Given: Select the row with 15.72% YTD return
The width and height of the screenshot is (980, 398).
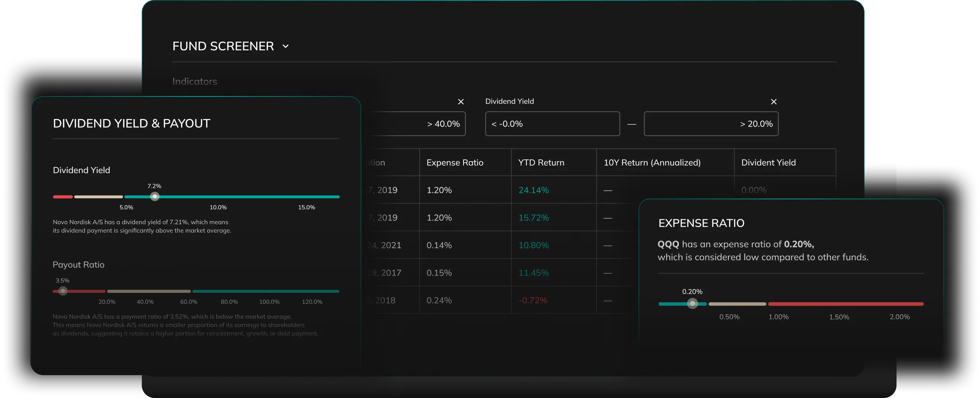Looking at the screenshot, I should click(533, 218).
